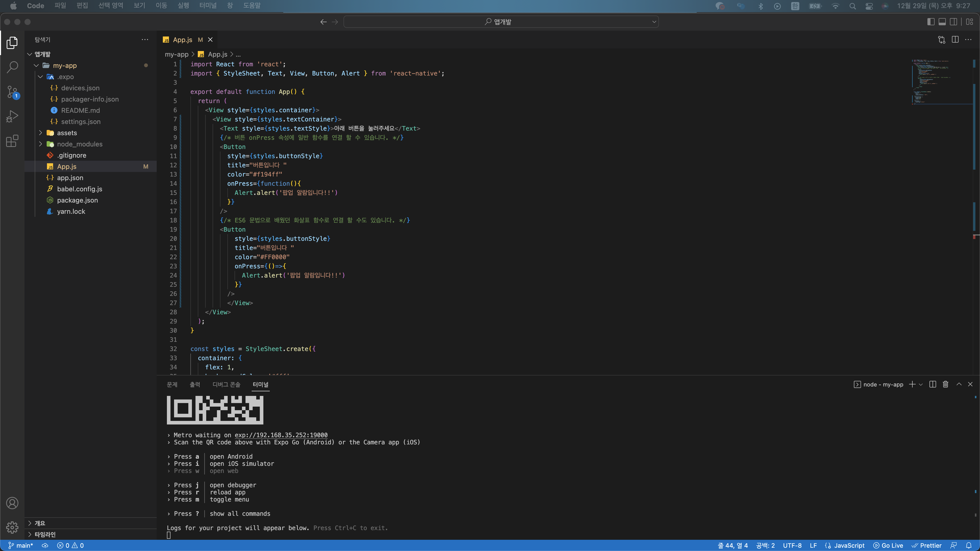Switch to the 출력 panel tab
980x551 pixels.
[x=195, y=384]
